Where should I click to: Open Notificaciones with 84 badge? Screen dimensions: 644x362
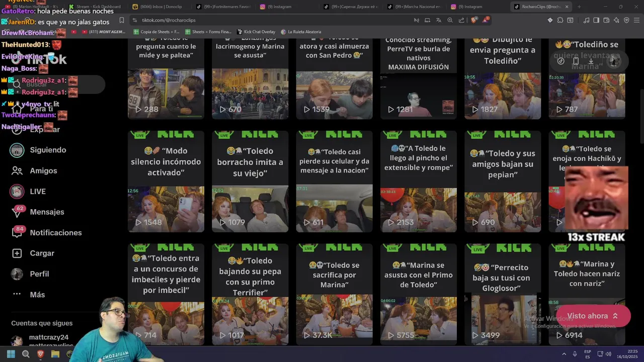[x=46, y=232]
